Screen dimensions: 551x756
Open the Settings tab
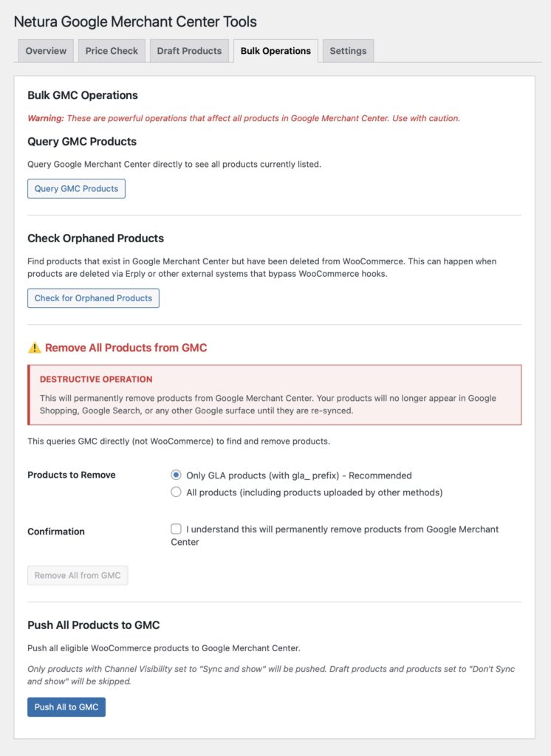click(x=348, y=51)
